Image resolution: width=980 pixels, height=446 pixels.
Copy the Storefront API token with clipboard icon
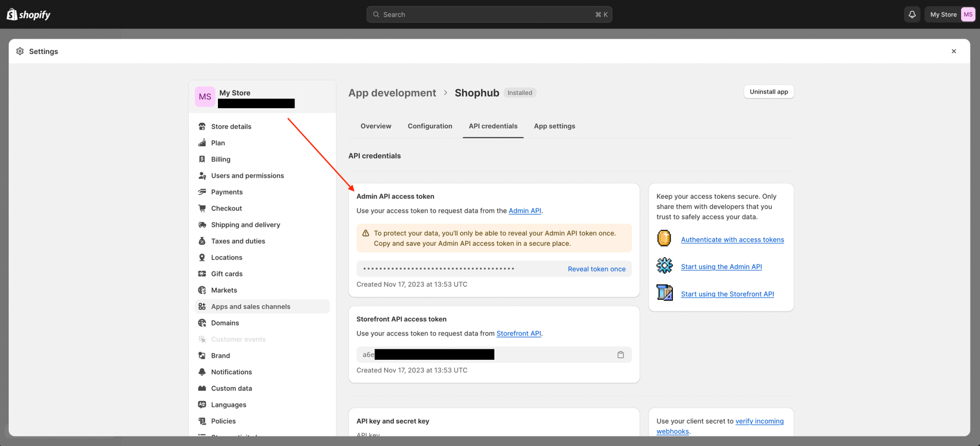pos(620,354)
